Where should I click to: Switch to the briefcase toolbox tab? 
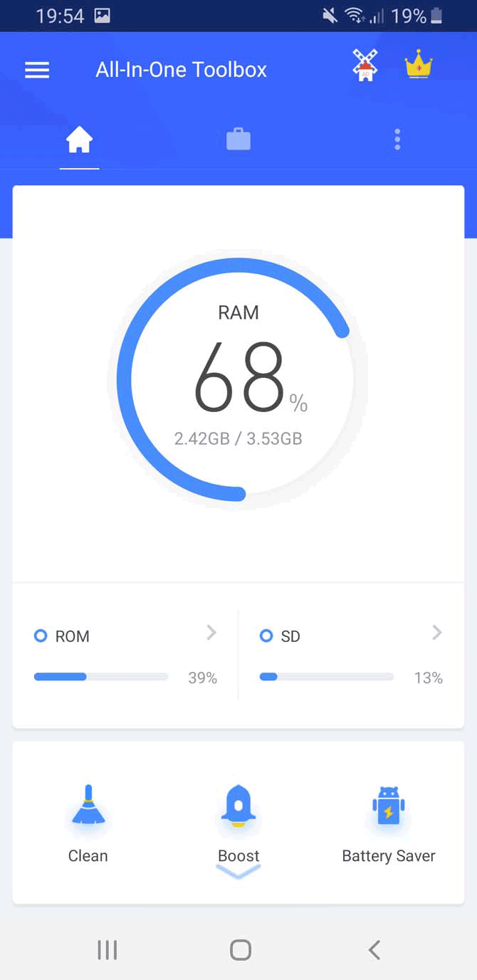238,139
